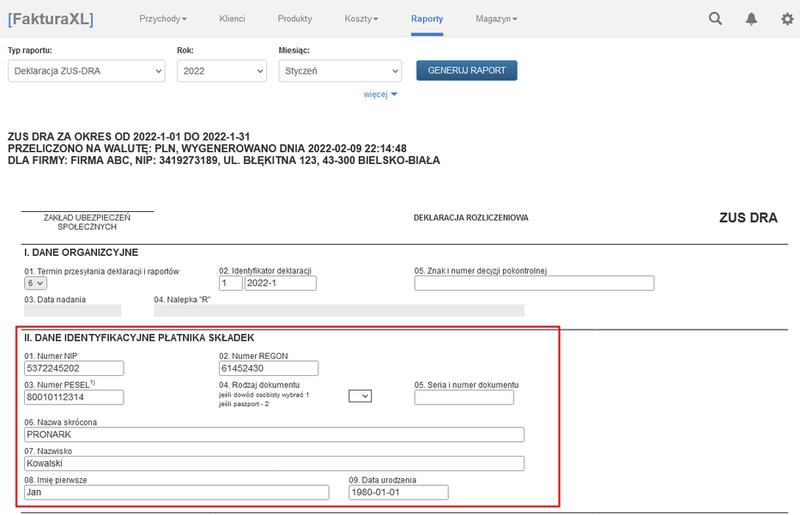
Task: Expand the więcej options link
Action: pyautogui.click(x=380, y=94)
